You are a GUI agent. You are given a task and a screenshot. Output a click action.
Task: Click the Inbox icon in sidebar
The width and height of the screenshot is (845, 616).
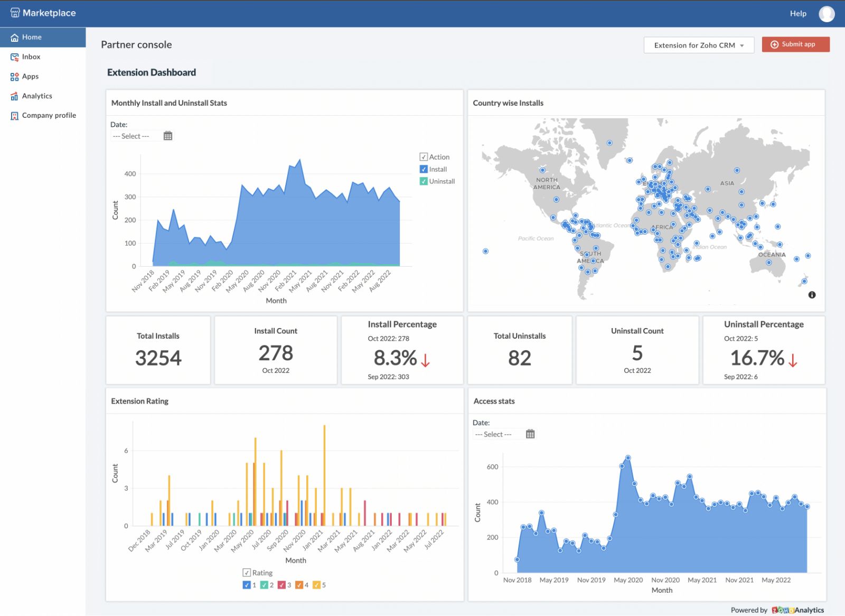point(15,57)
